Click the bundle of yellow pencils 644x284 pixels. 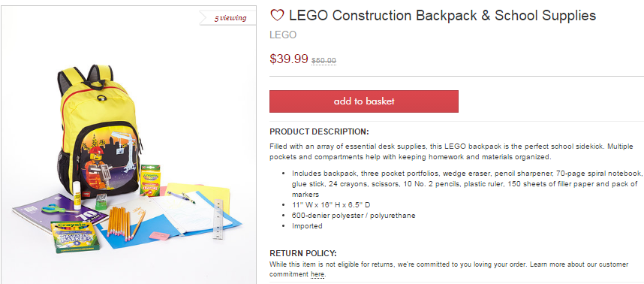click(123, 222)
